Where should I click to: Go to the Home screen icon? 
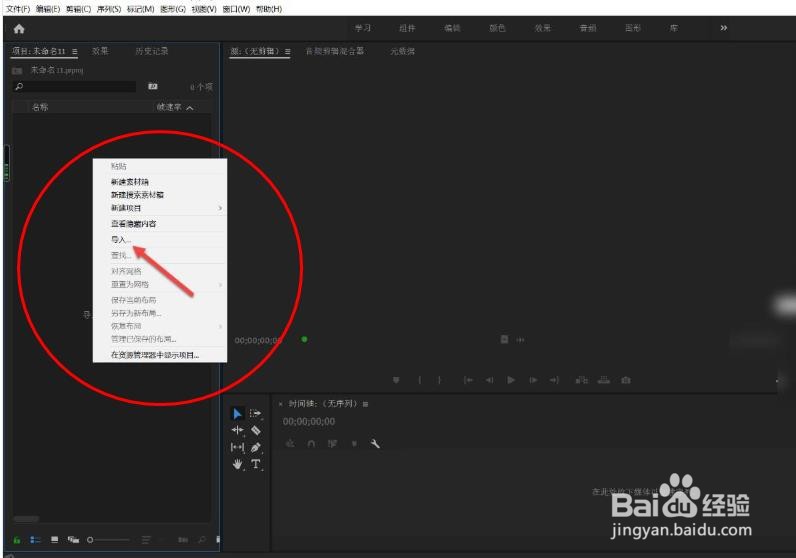coord(19,29)
